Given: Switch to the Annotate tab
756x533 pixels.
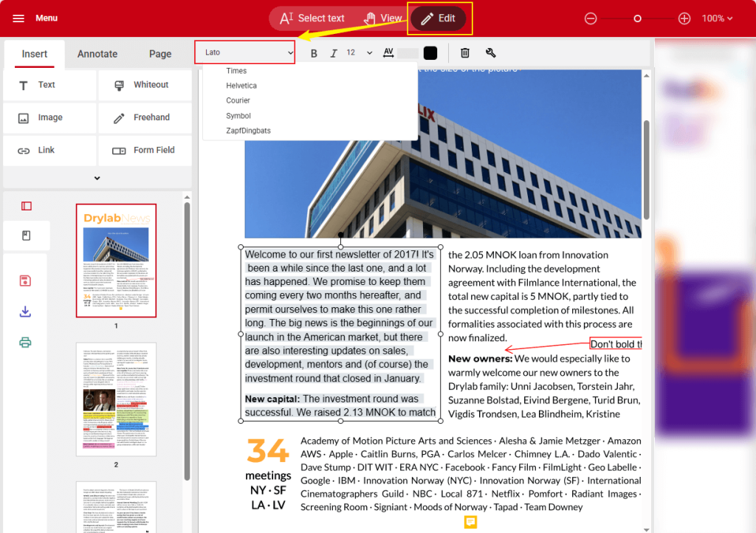Looking at the screenshot, I should tap(97, 53).
